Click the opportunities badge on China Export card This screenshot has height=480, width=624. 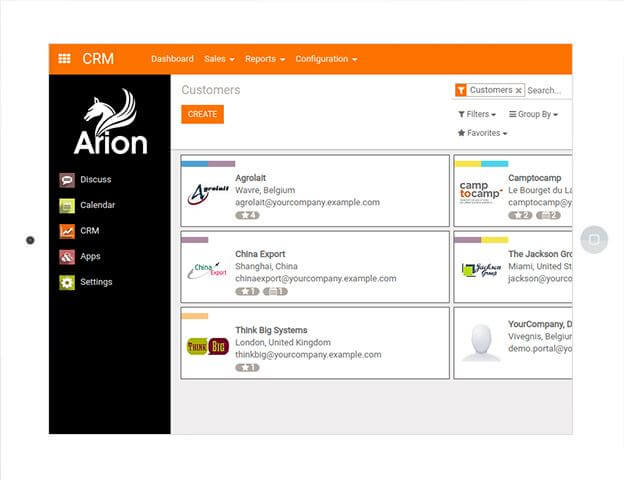pos(247,291)
